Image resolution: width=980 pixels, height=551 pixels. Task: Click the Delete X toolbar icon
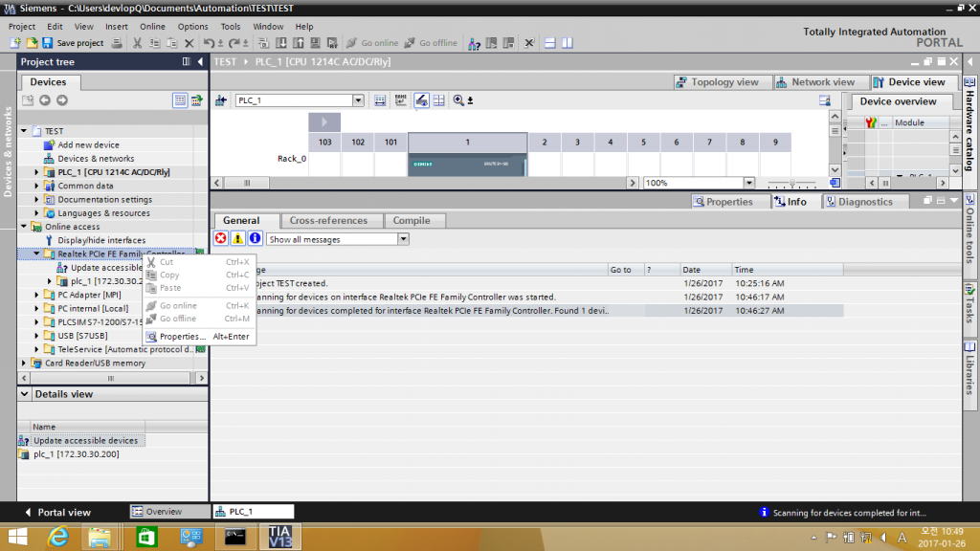189,43
